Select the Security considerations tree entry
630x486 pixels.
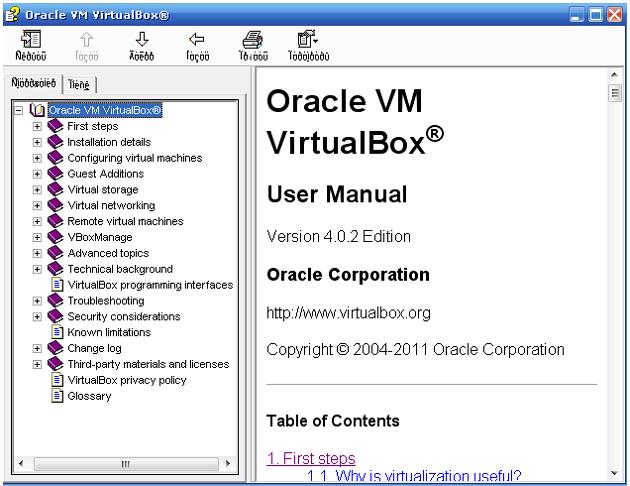[124, 317]
